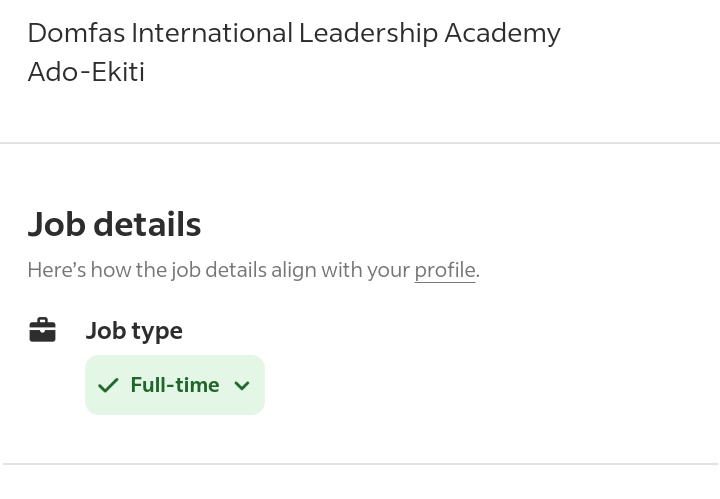Click the green checkmark icon in Full-time chip
This screenshot has height=499, width=720.
(108, 385)
